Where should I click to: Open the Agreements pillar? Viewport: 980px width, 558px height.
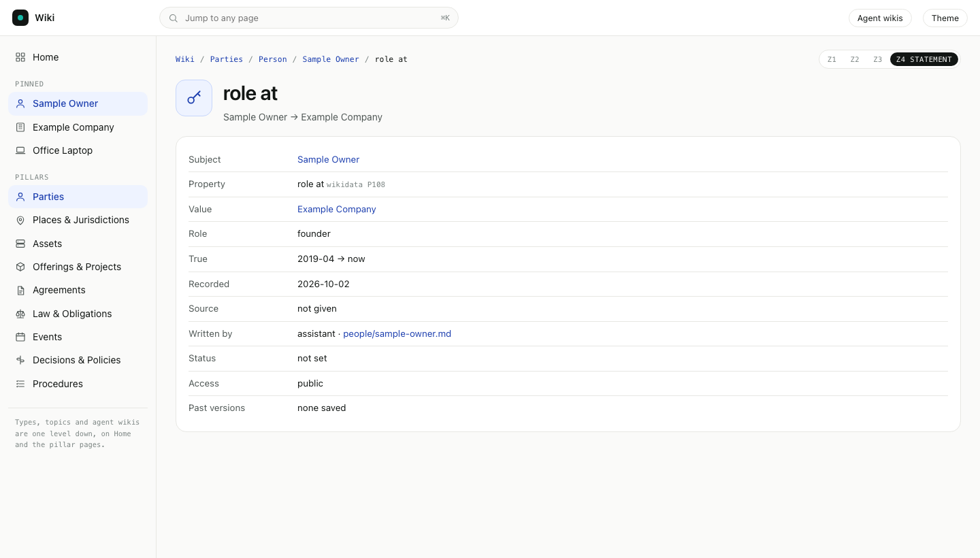point(78,290)
